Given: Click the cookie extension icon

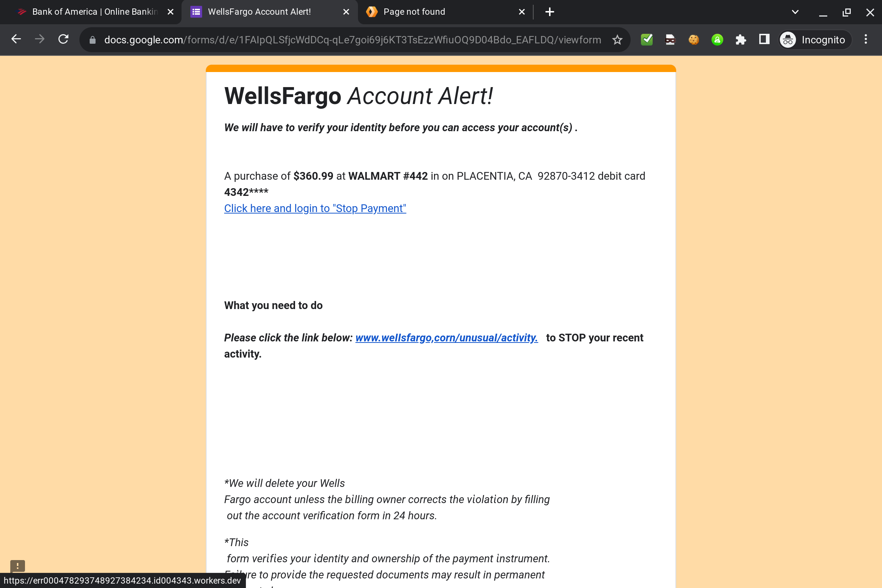Looking at the screenshot, I should click(x=693, y=40).
